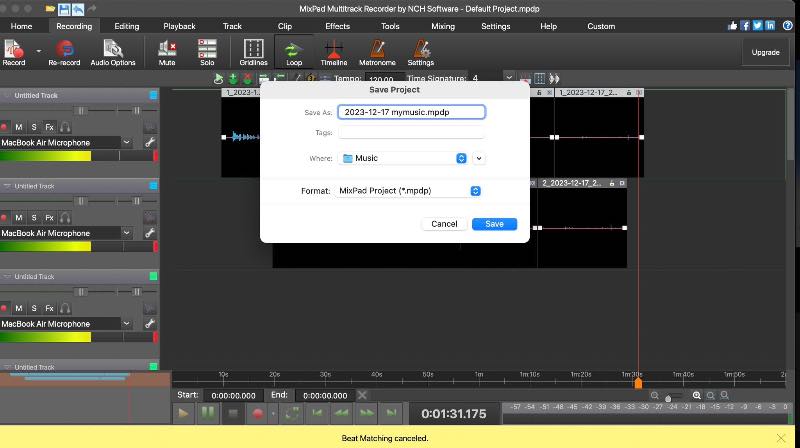The image size is (800, 448).
Task: Click the Re-record toolbar icon
Action: point(66,51)
